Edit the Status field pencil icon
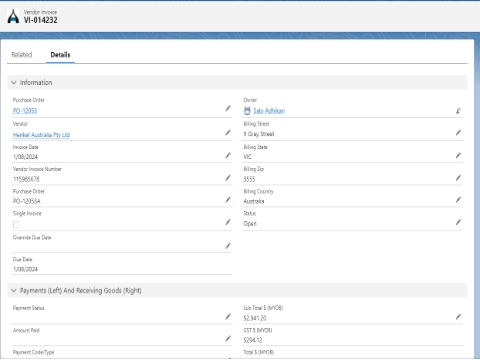 [x=459, y=222]
